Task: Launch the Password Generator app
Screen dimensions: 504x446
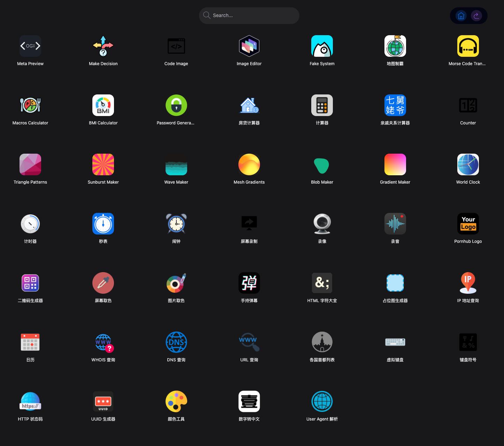Action: point(176,106)
